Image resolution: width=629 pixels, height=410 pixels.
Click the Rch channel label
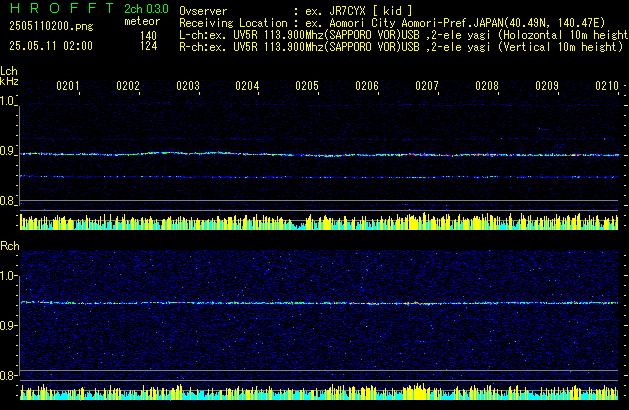coord(10,246)
